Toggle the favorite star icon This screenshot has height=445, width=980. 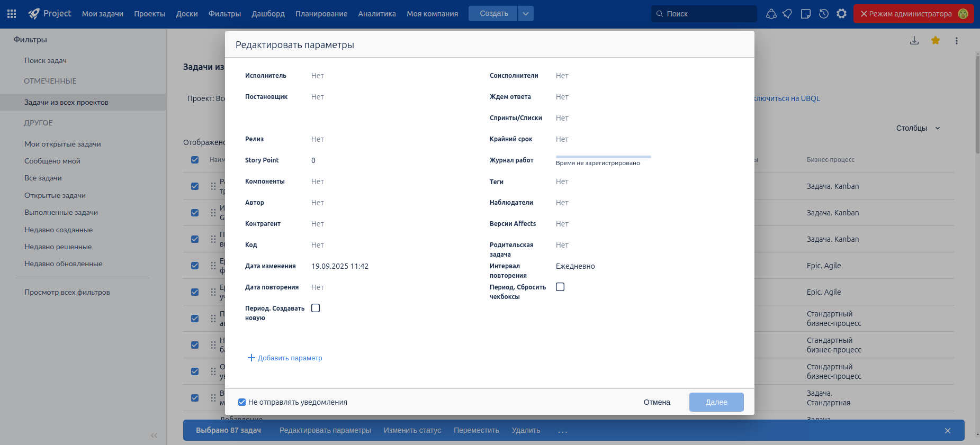click(936, 41)
